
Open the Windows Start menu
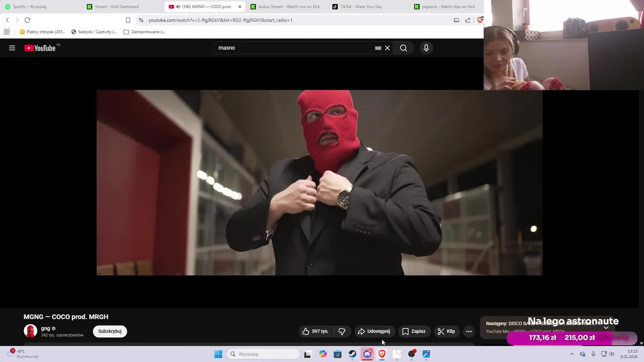(218, 354)
